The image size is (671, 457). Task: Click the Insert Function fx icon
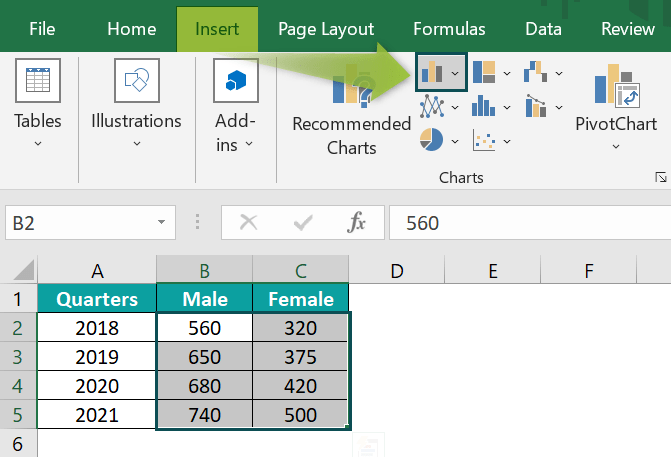[356, 223]
